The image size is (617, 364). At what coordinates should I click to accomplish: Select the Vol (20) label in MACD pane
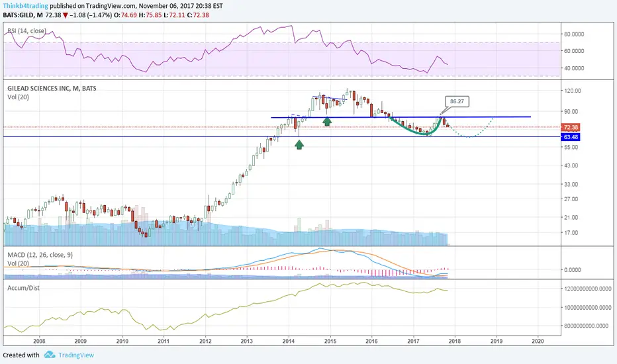[x=18, y=263]
